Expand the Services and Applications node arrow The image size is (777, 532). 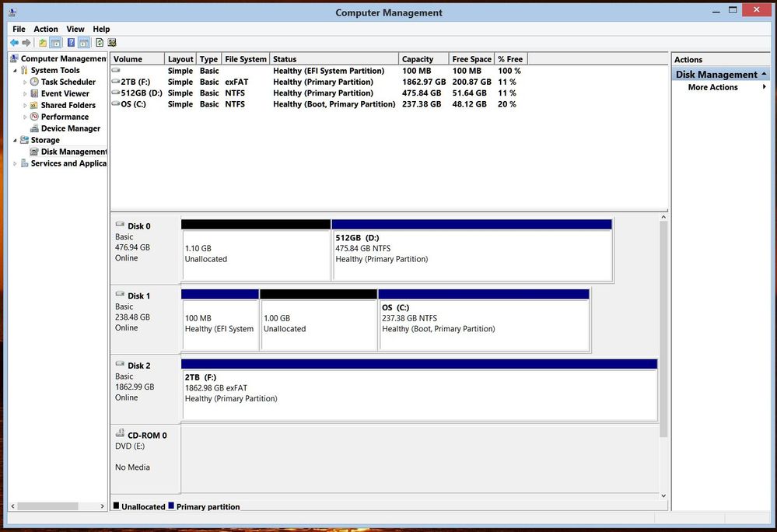coord(15,163)
